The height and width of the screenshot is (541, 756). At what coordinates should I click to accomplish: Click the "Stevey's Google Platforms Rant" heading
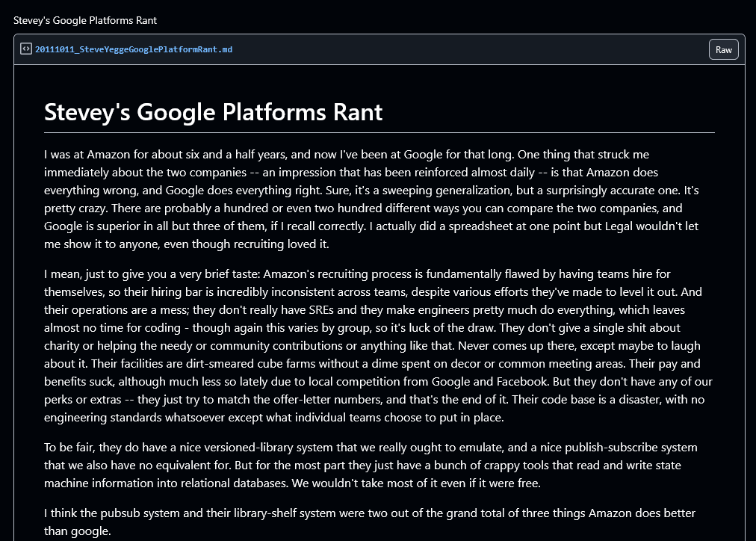[213, 112]
